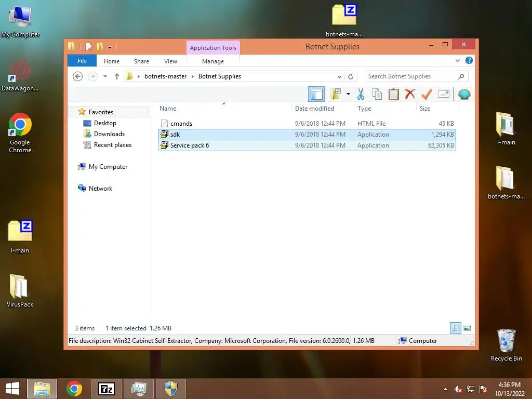Open the recent locations dropdown arrow
Image resolution: width=532 pixels, height=399 pixels.
tap(105, 76)
